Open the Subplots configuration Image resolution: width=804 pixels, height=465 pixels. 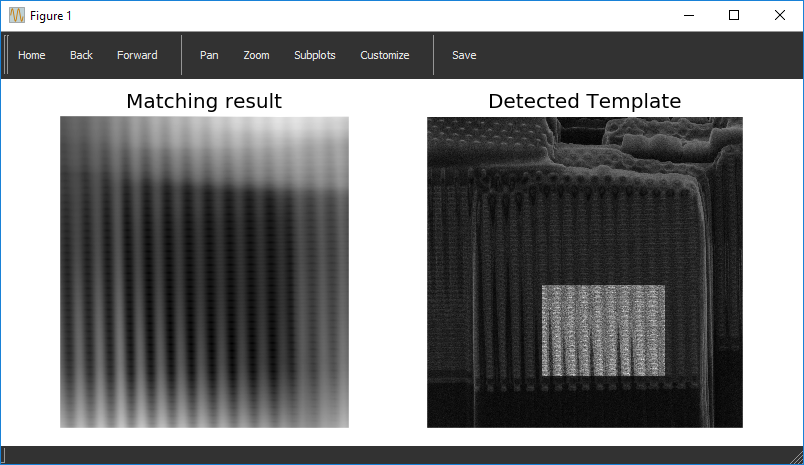pyautogui.click(x=314, y=55)
